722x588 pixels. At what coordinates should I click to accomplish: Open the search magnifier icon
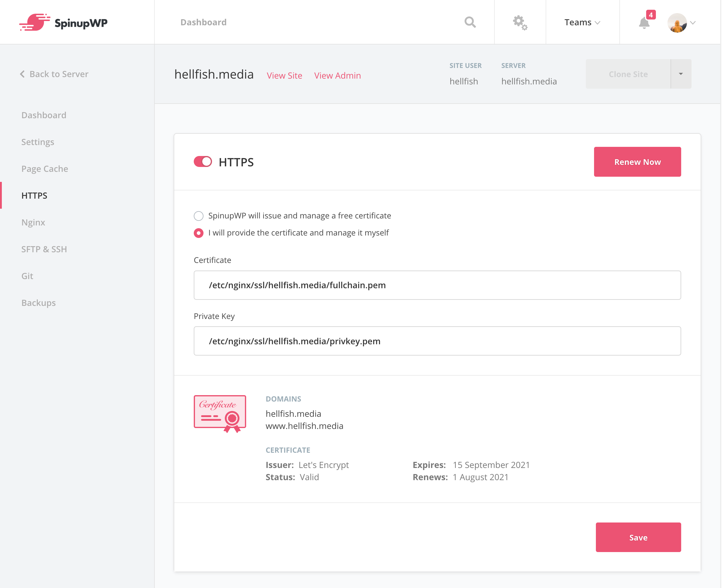[x=470, y=22]
